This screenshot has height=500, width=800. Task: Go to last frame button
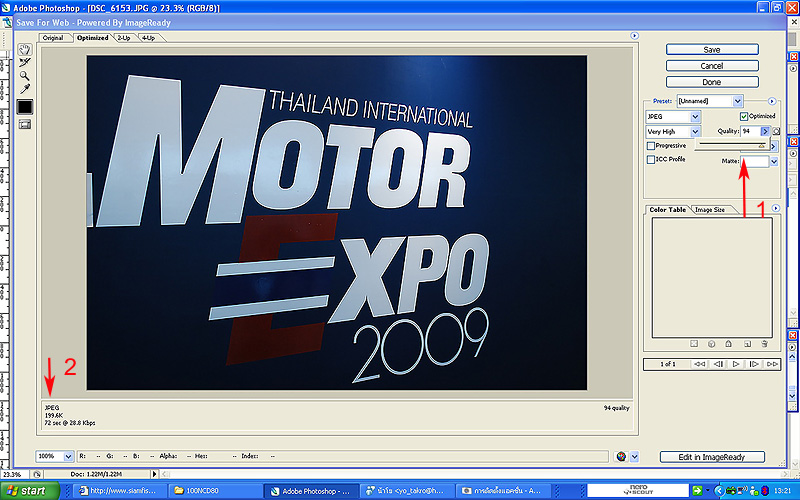tap(772, 364)
